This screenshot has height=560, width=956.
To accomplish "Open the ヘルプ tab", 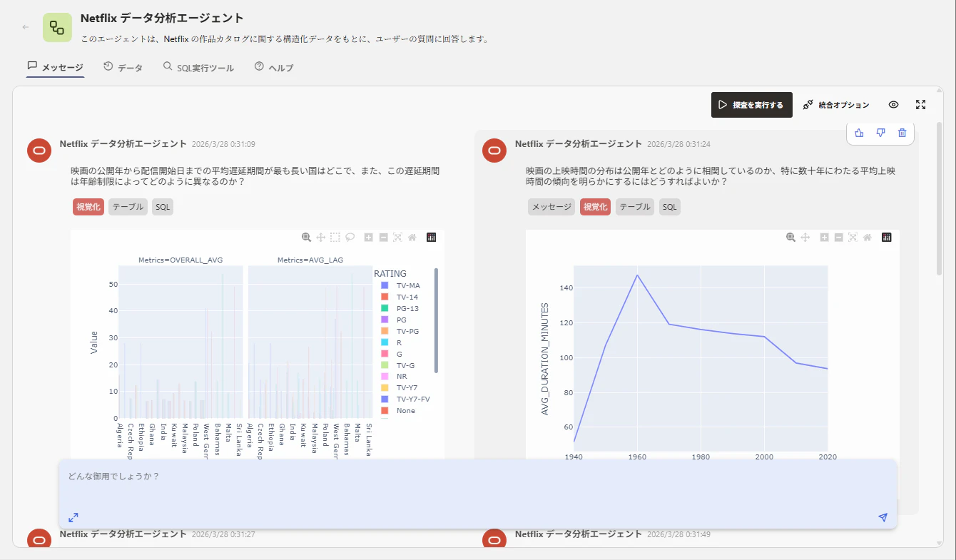I will click(x=274, y=67).
